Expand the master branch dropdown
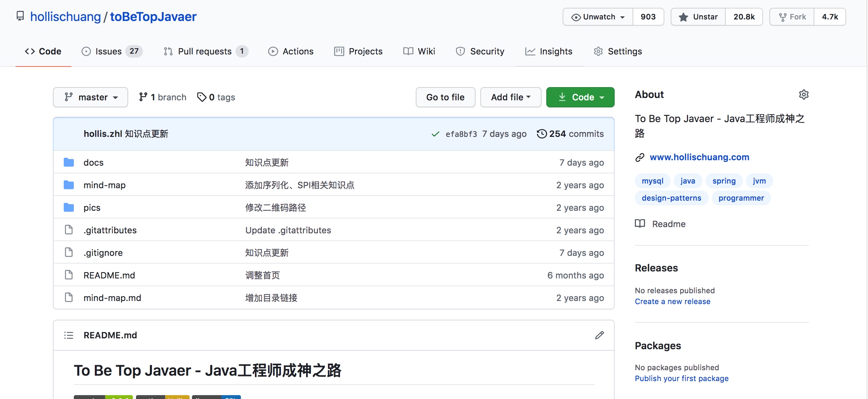The width and height of the screenshot is (868, 399). pyautogui.click(x=91, y=97)
